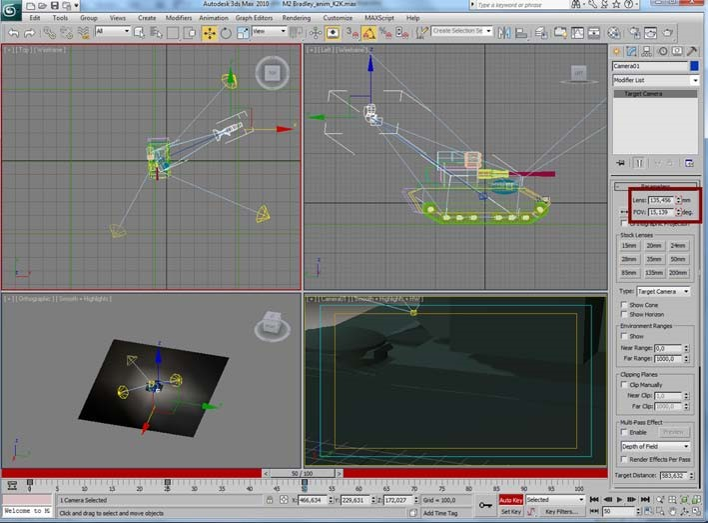
Task: Toggle the Angle Snap button
Action: [x=369, y=33]
